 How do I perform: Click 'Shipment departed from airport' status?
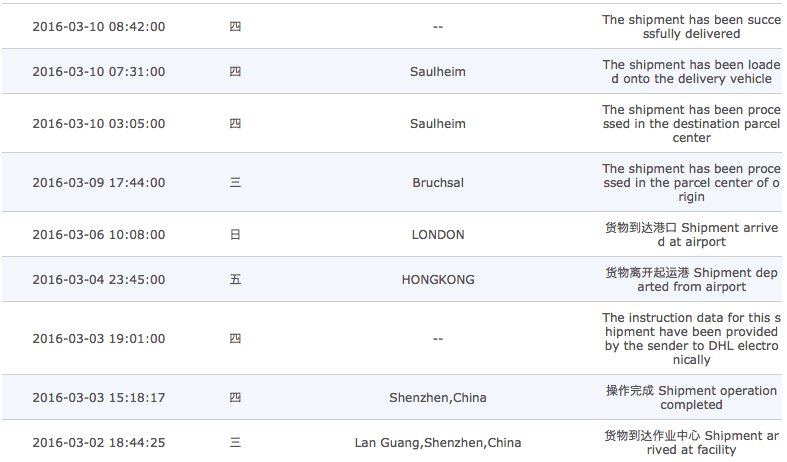pyautogui.click(x=691, y=280)
